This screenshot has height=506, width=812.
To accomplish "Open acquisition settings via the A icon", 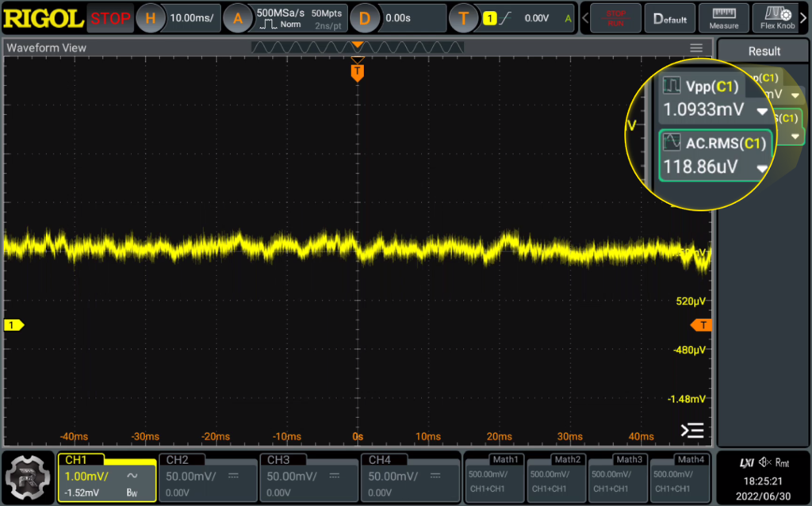I will click(237, 18).
